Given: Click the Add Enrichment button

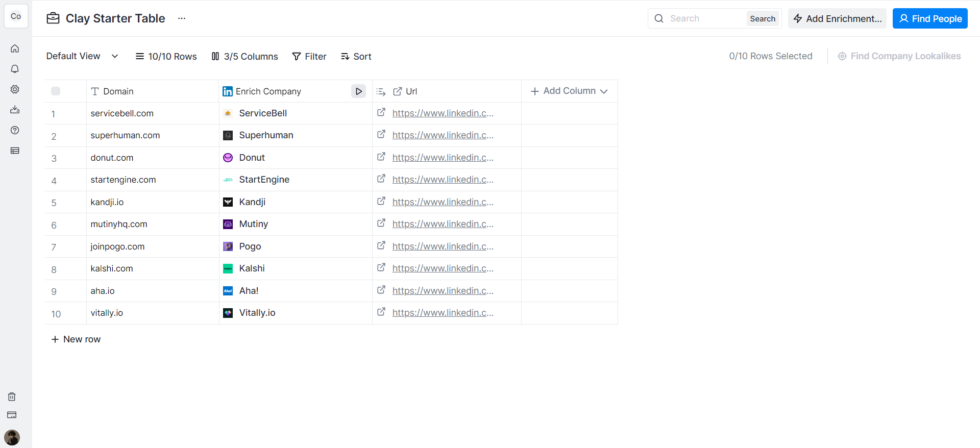Looking at the screenshot, I should tap(837, 18).
